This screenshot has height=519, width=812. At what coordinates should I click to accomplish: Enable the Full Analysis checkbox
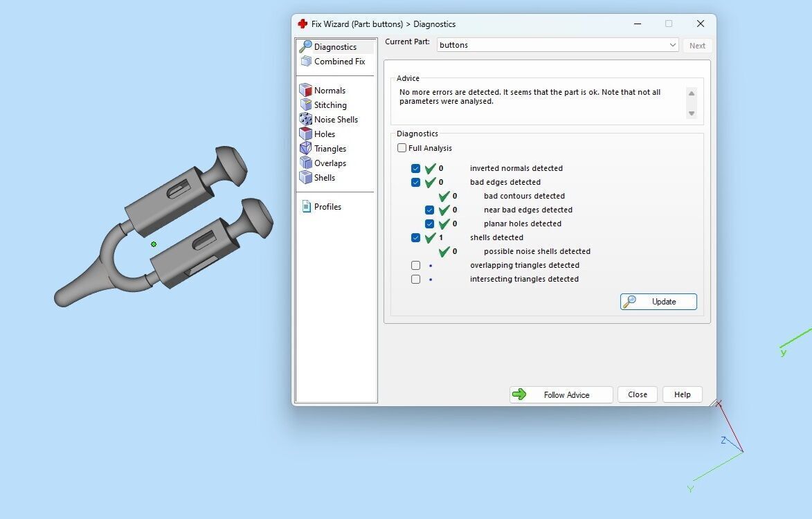(402, 148)
